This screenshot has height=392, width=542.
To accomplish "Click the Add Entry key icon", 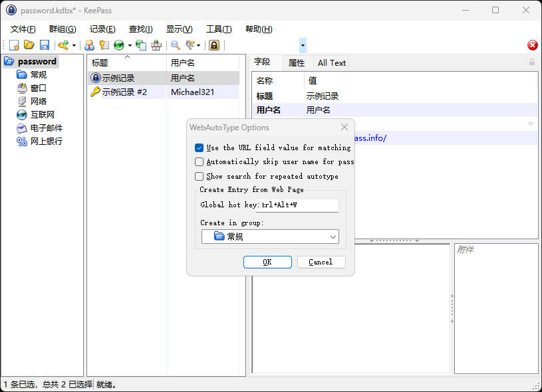I will [63, 45].
